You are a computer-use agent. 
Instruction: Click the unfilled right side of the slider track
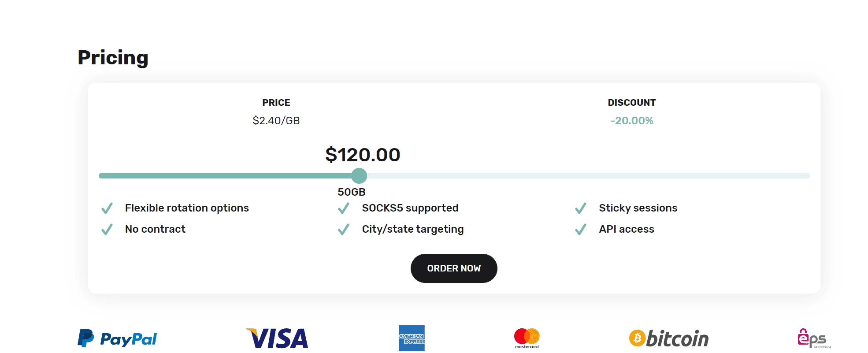tap(586, 176)
